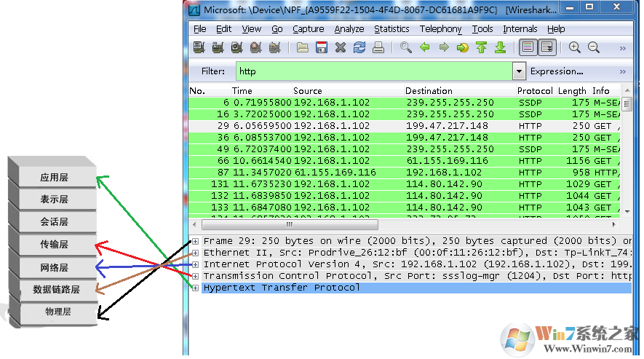Start a new live capture icon
The image size is (644, 359).
[237, 48]
